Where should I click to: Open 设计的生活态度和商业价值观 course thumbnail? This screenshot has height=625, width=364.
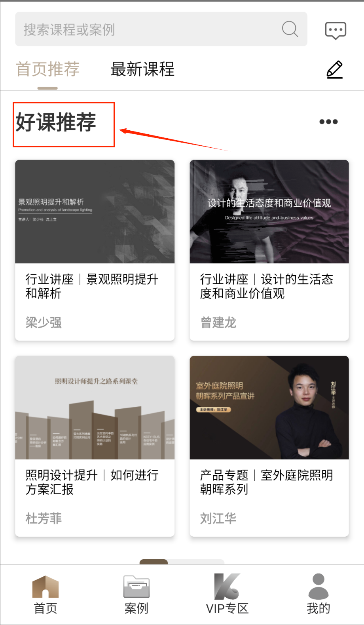[269, 212]
